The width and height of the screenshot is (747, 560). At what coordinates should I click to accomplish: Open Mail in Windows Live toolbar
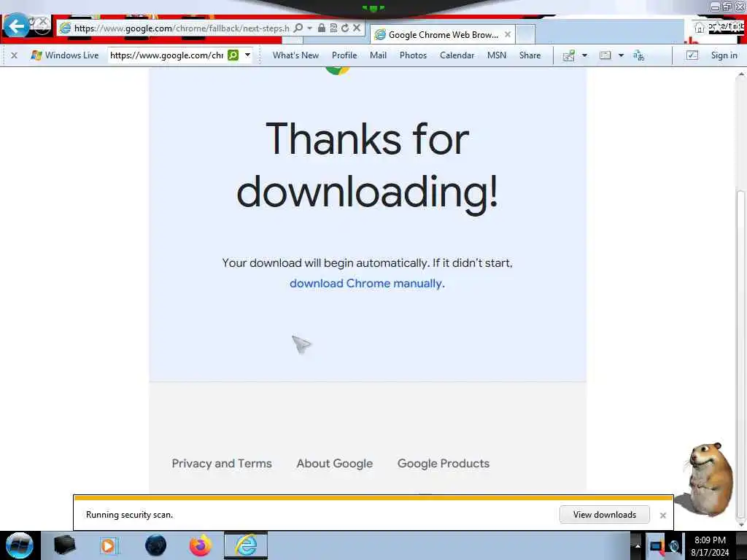tap(379, 55)
